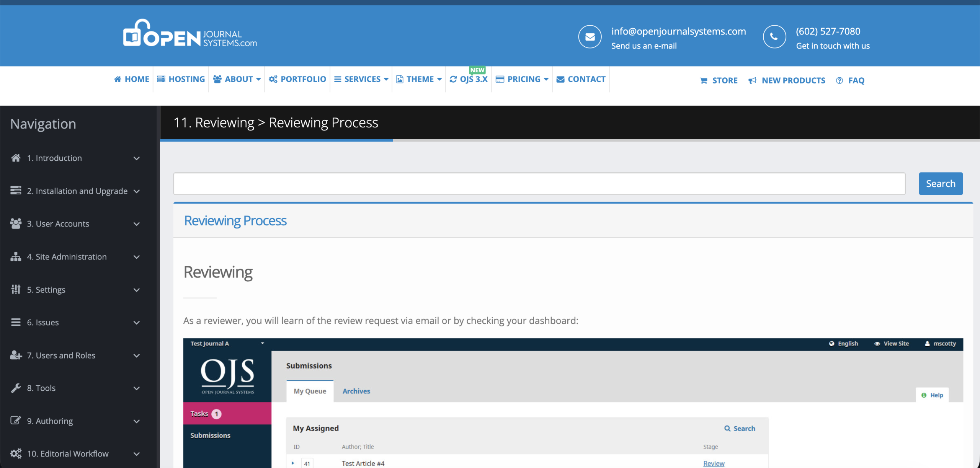Open the Theme dropdown arrow
The image size is (980, 468).
click(x=439, y=80)
